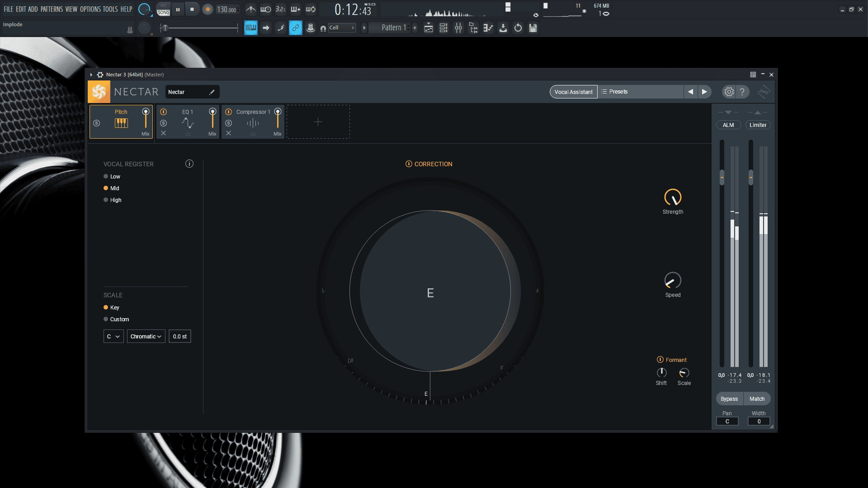Add new pattern with plus button
The height and width of the screenshot is (488, 868).
coord(415,28)
